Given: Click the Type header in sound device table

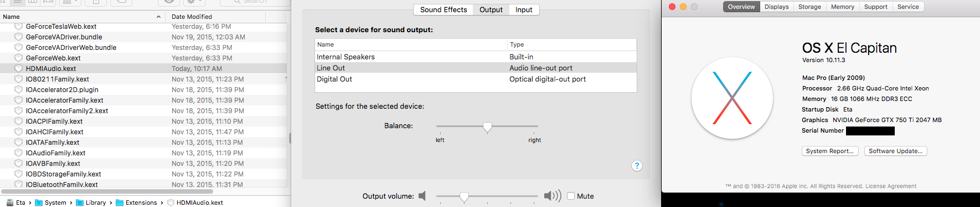Looking at the screenshot, I should click(x=572, y=44).
